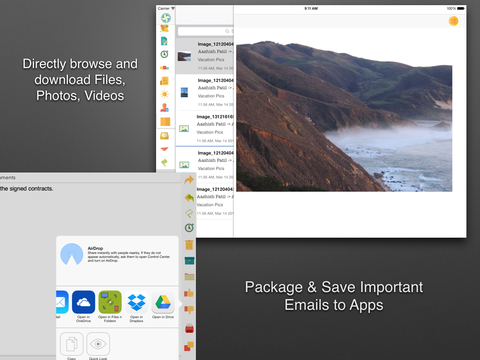Tap the clock icon in email toolbar
The image size is (480, 360).
click(x=189, y=228)
